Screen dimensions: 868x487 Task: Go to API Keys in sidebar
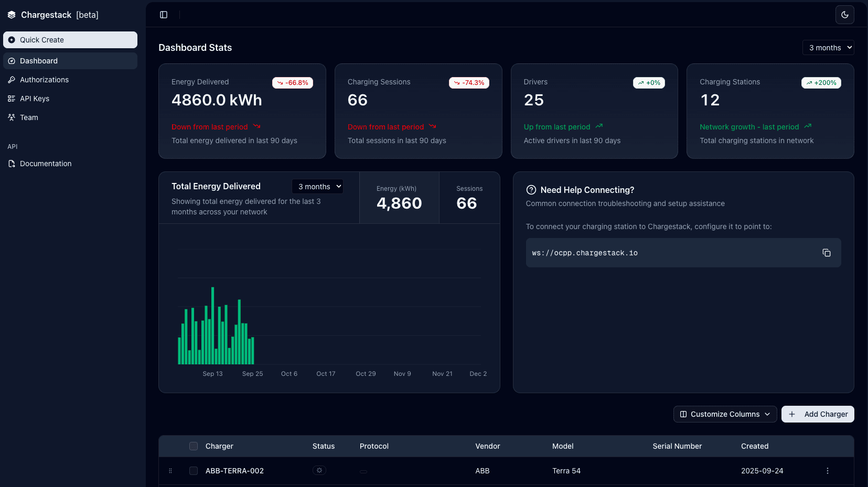tap(70, 99)
